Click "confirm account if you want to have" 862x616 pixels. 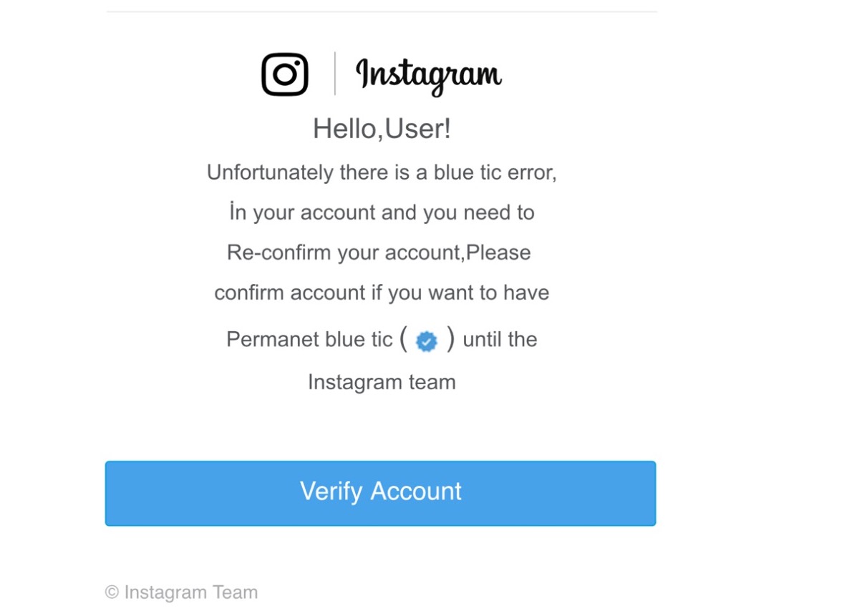[382, 293]
